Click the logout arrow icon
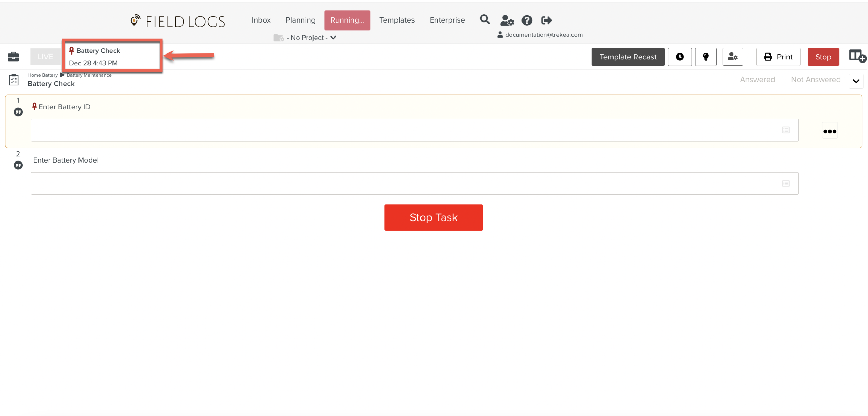Image resolution: width=868 pixels, height=416 pixels. click(x=546, y=20)
